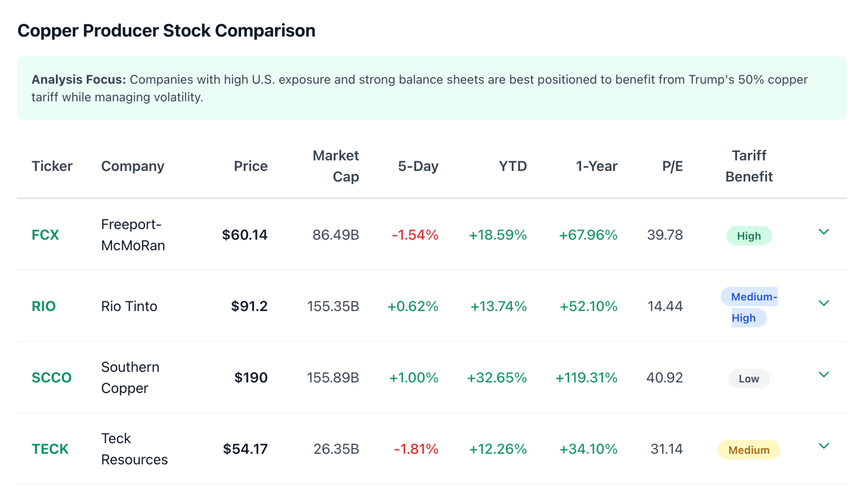Sort by the 1-Year column header
The height and width of the screenshot is (504, 864).
coord(596,166)
